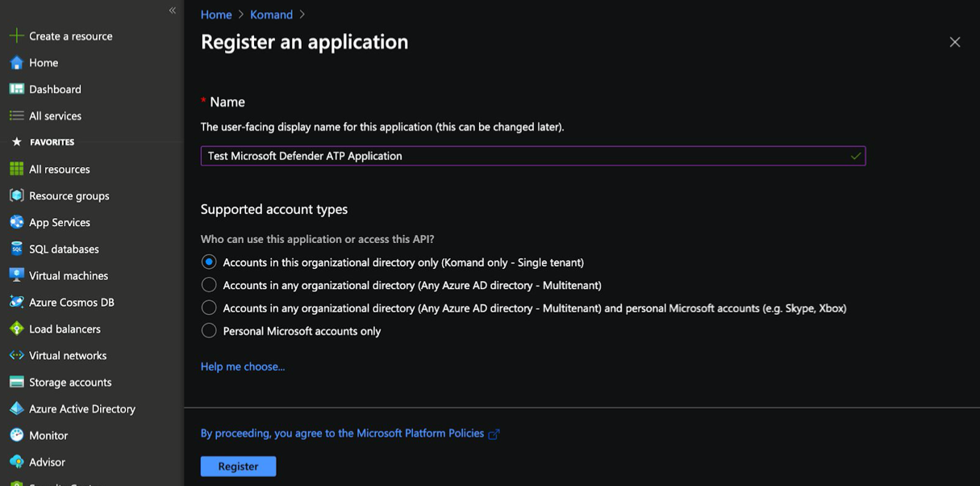Click the Monitor gauge icon

[x=16, y=435]
